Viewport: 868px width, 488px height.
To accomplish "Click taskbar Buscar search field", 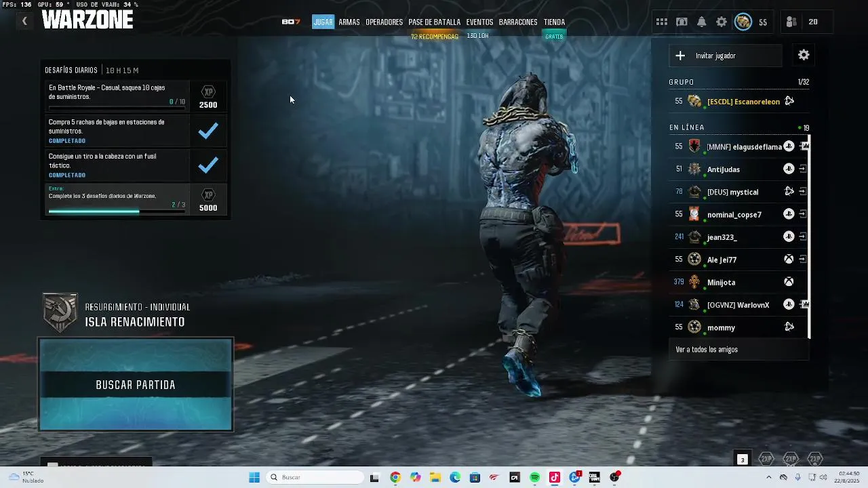I will coord(315,477).
